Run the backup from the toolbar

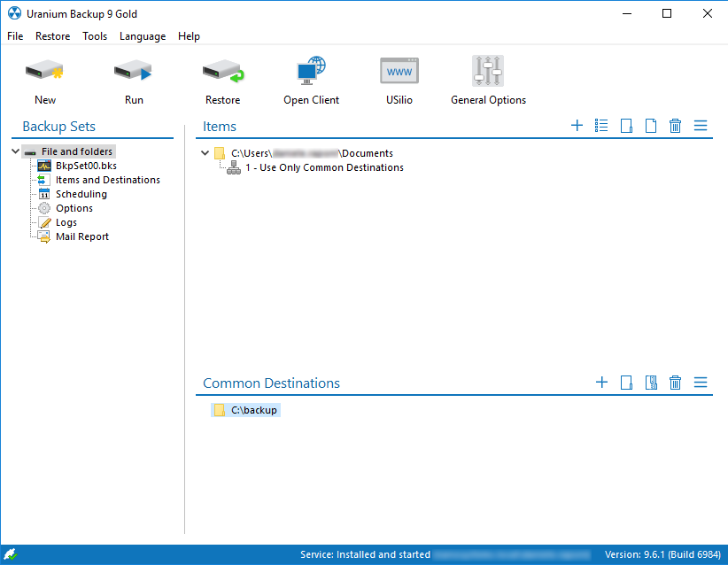[134, 73]
